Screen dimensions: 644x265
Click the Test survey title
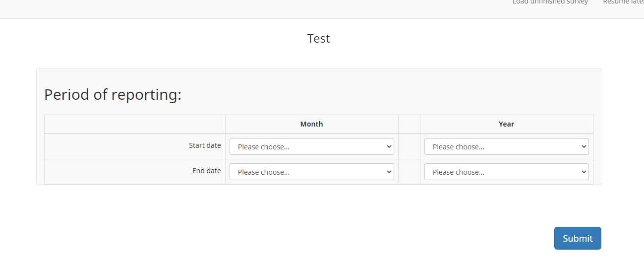[318, 39]
